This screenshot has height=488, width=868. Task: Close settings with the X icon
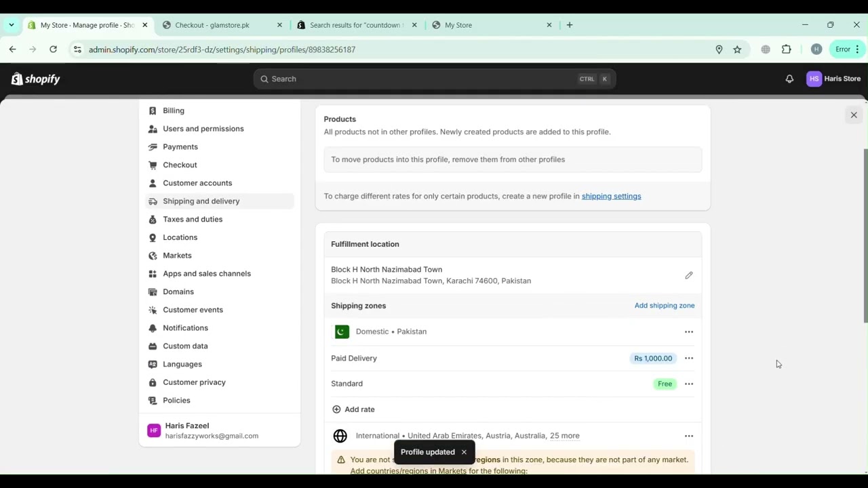pyautogui.click(x=854, y=115)
